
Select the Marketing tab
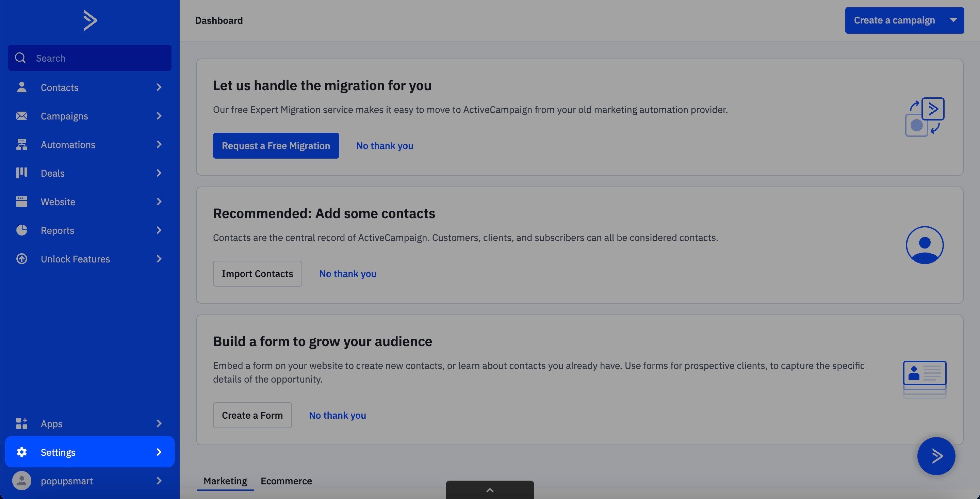[225, 481]
